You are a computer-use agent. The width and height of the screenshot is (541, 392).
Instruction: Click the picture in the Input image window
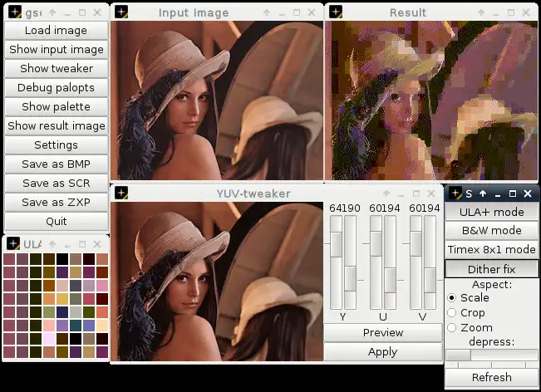tap(217, 100)
